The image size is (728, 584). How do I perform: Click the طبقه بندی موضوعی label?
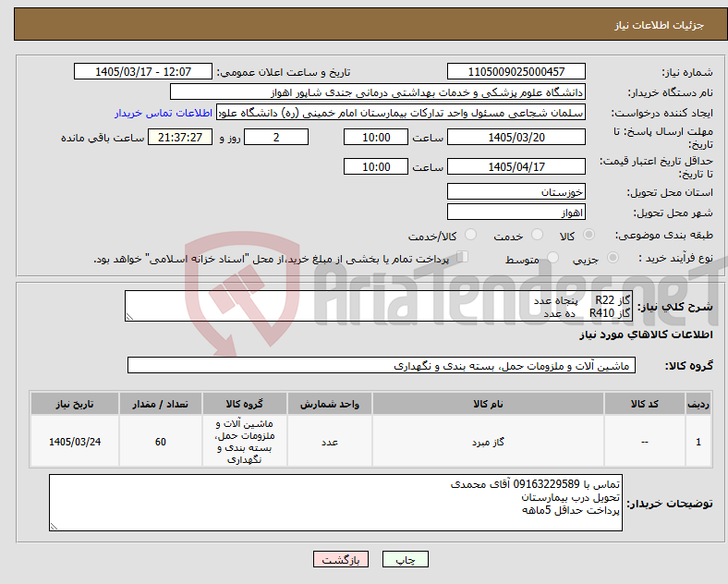click(x=664, y=235)
